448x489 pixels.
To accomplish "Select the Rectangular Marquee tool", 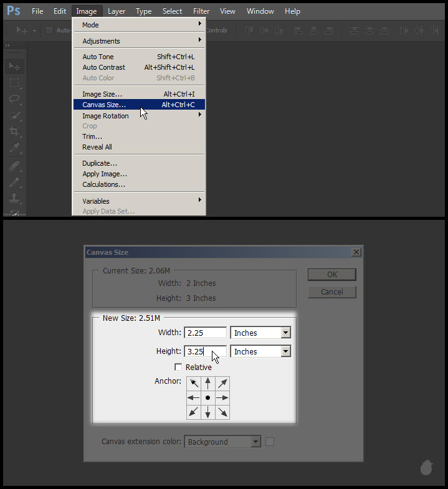I will 14,83.
